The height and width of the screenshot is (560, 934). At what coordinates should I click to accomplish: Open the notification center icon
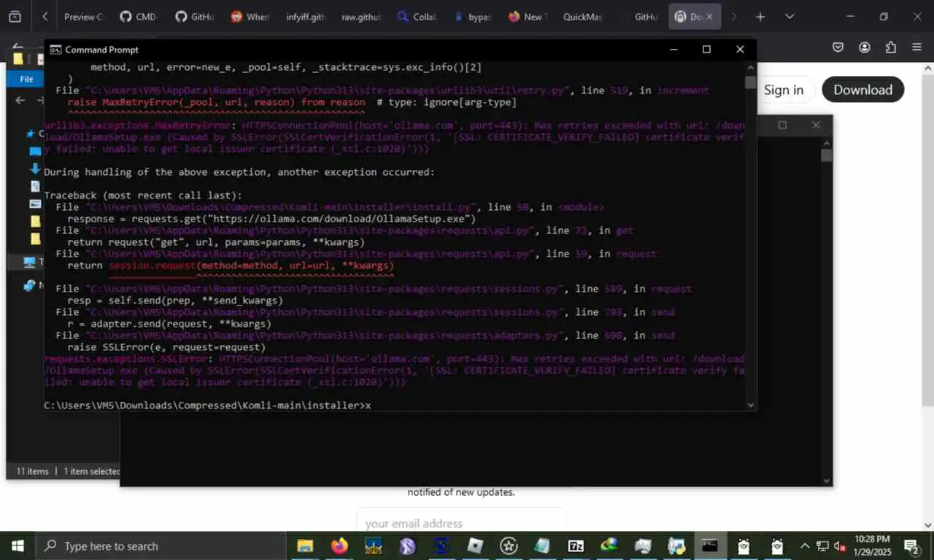(912, 545)
